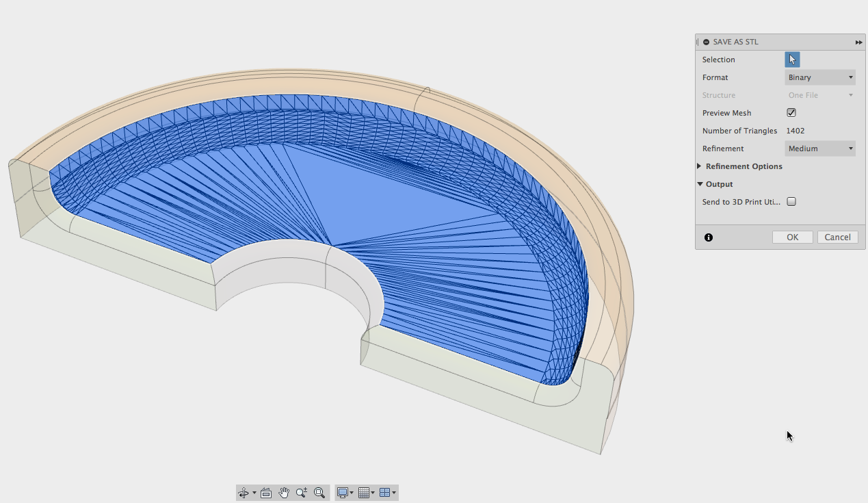Uncheck the Preview Mesh checkbox

(791, 113)
